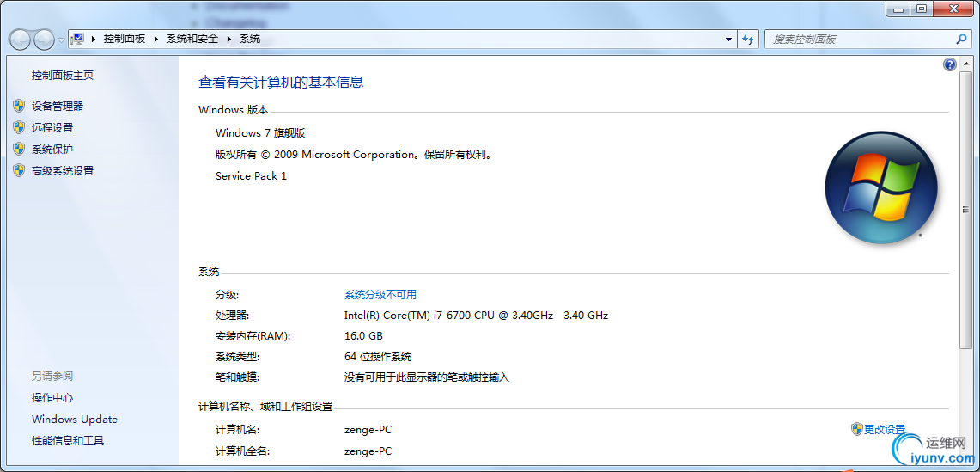This screenshot has width=980, height=472.
Task: Click the 64 位操作系统 value
Action: click(x=378, y=357)
